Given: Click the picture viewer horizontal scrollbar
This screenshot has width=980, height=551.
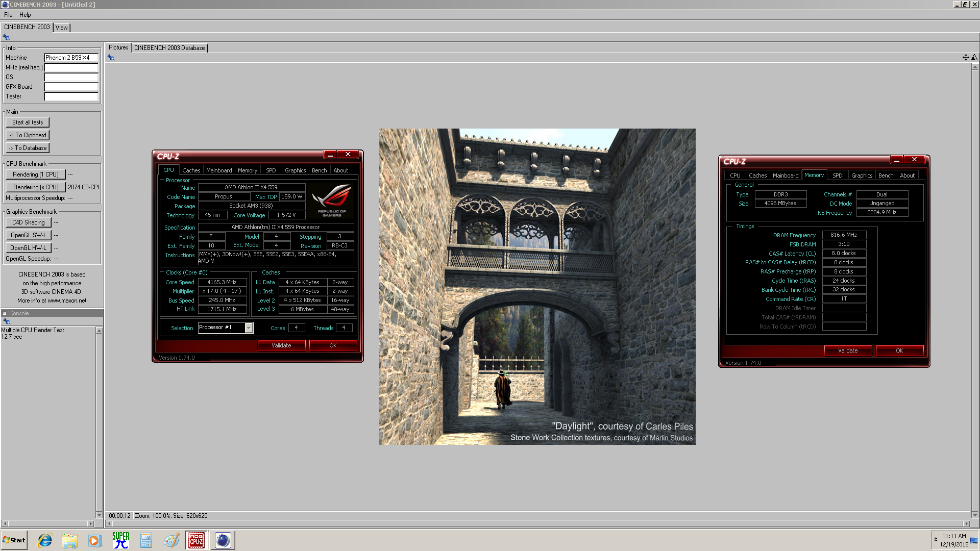Looking at the screenshot, I should (537, 523).
